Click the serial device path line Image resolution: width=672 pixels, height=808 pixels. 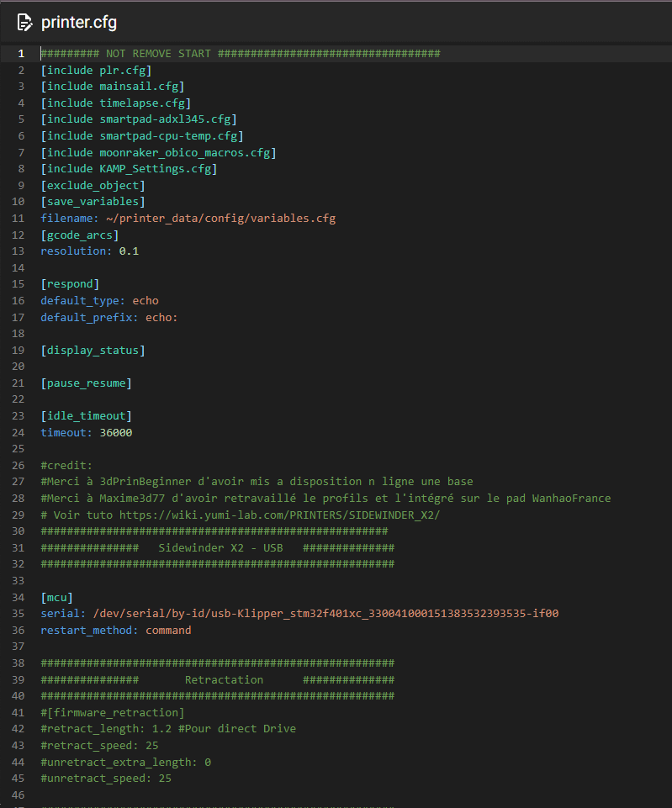tap(325, 614)
